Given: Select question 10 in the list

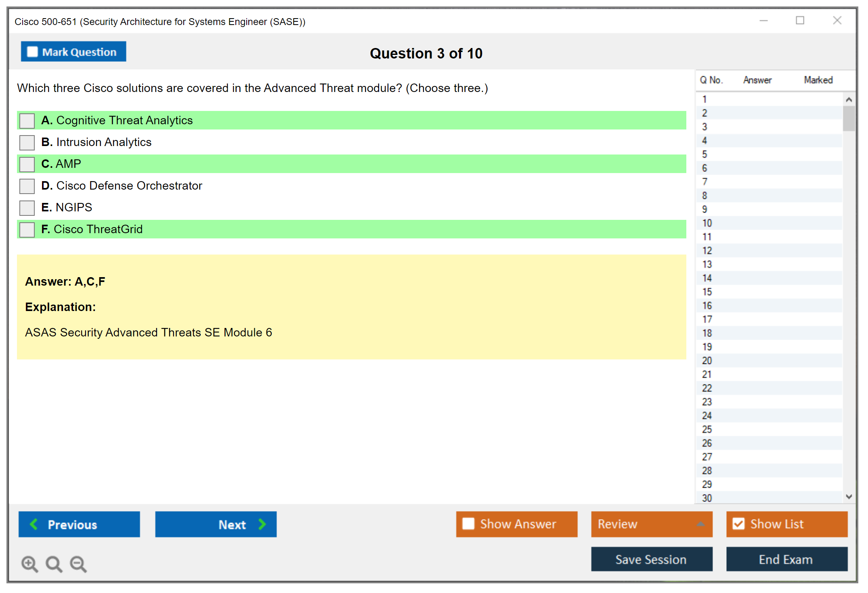Looking at the screenshot, I should tap(707, 223).
